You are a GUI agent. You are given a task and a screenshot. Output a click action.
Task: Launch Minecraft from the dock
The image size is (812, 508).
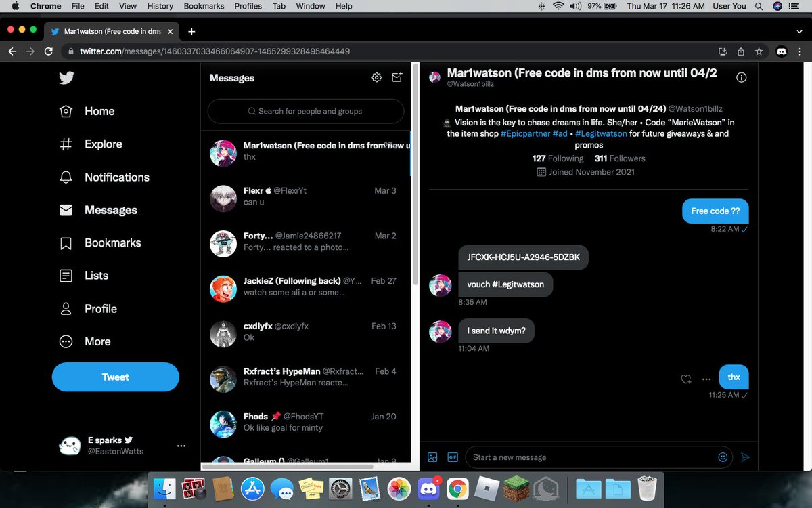coord(516,488)
